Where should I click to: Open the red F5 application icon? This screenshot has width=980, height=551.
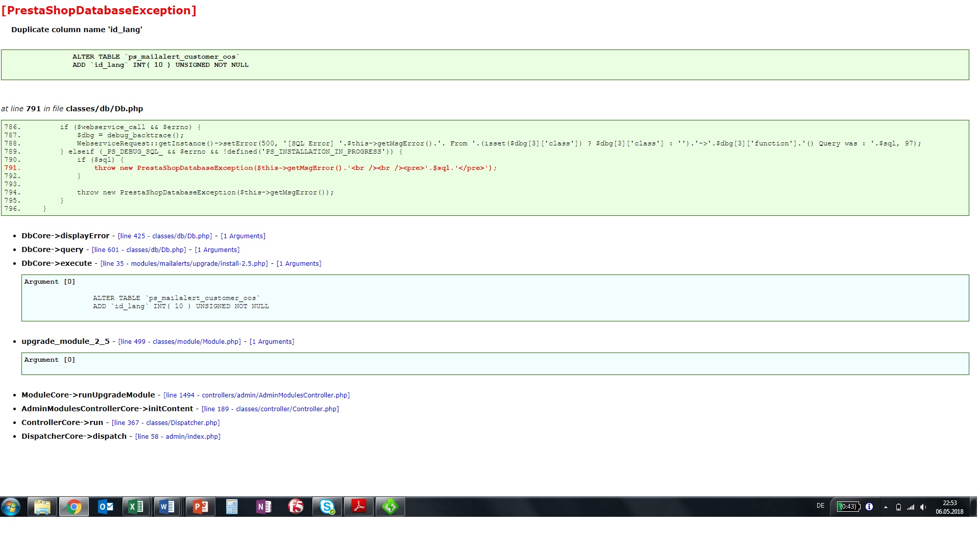296,507
